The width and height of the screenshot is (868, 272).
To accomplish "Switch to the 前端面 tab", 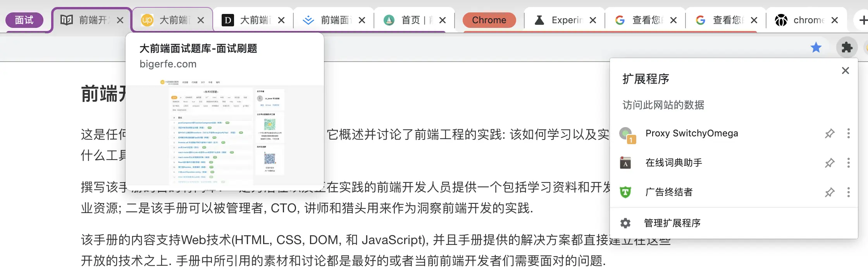I will tap(334, 20).
